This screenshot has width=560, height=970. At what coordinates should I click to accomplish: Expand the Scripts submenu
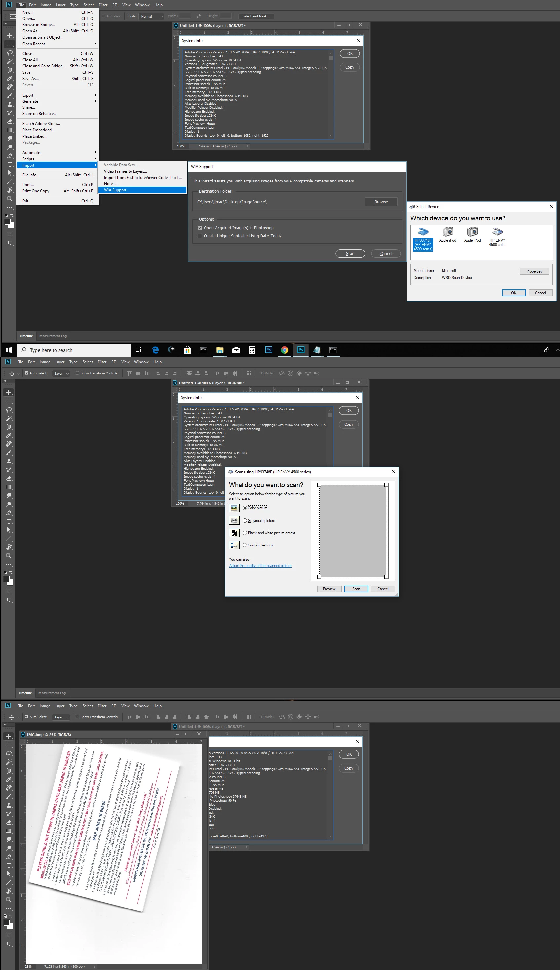(58, 158)
